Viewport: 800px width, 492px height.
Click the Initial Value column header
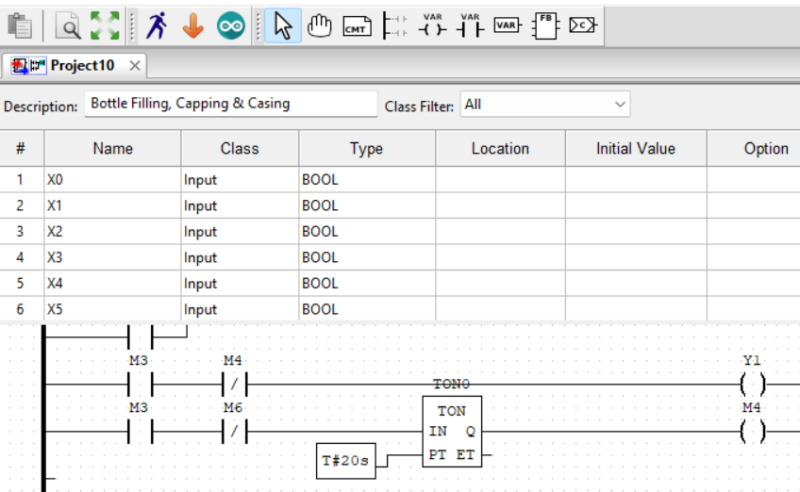pyautogui.click(x=636, y=149)
